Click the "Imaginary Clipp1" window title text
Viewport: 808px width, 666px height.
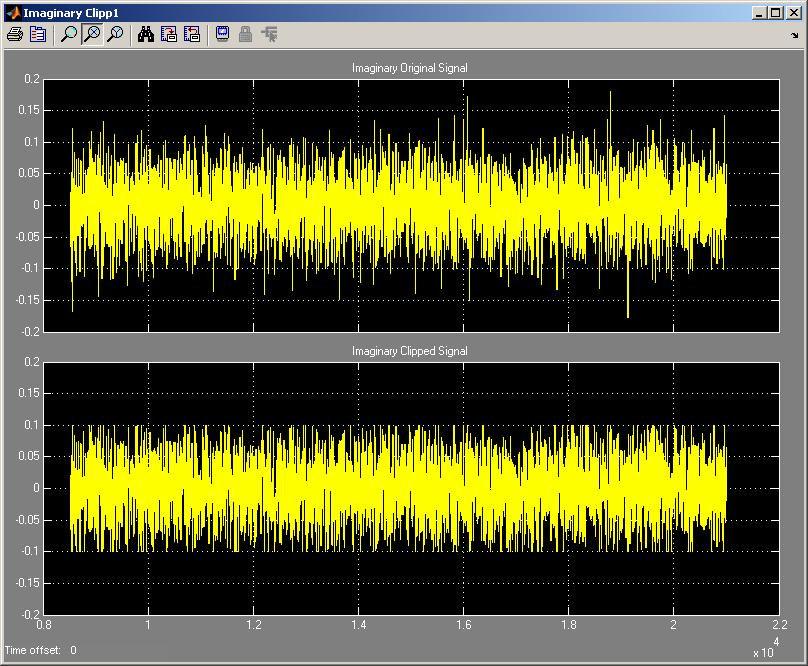click(71, 13)
